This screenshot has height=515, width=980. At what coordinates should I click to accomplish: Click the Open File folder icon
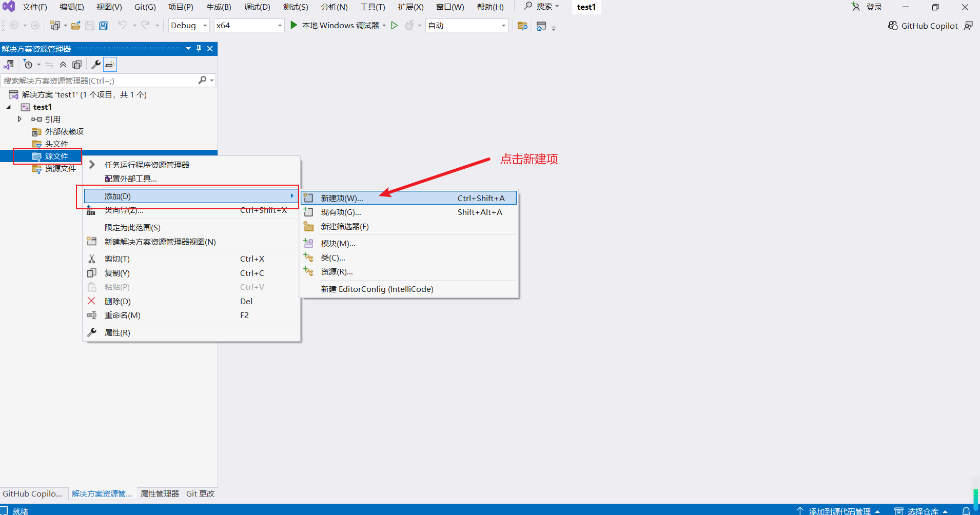tap(76, 26)
